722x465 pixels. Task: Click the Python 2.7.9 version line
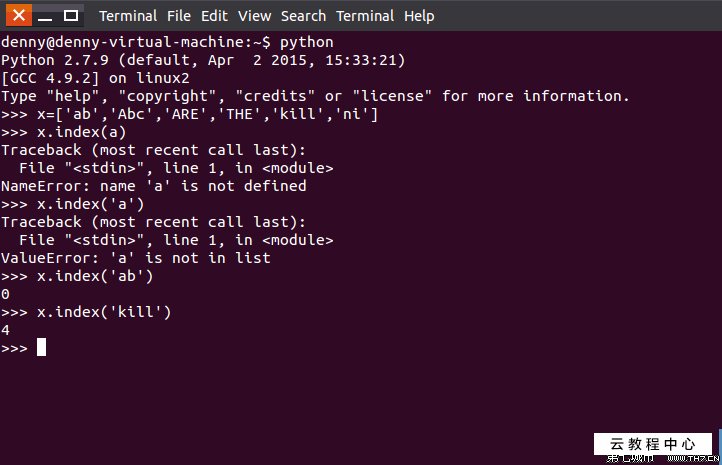[203, 60]
